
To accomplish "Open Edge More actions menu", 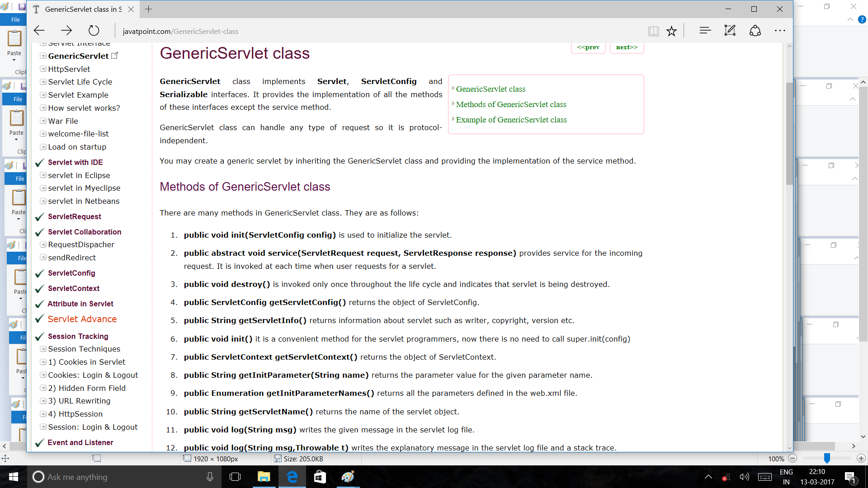I will [x=780, y=31].
